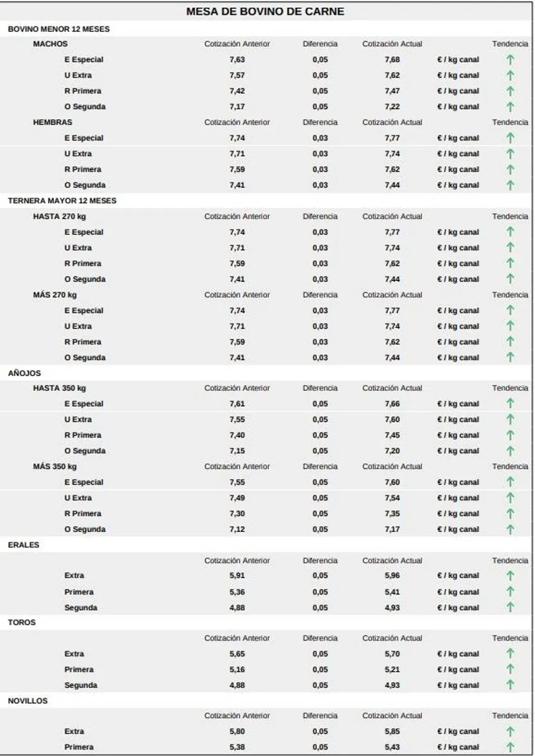Click the trend arrow for Hembras U Extra
This screenshot has width=535, height=756.
click(x=510, y=154)
